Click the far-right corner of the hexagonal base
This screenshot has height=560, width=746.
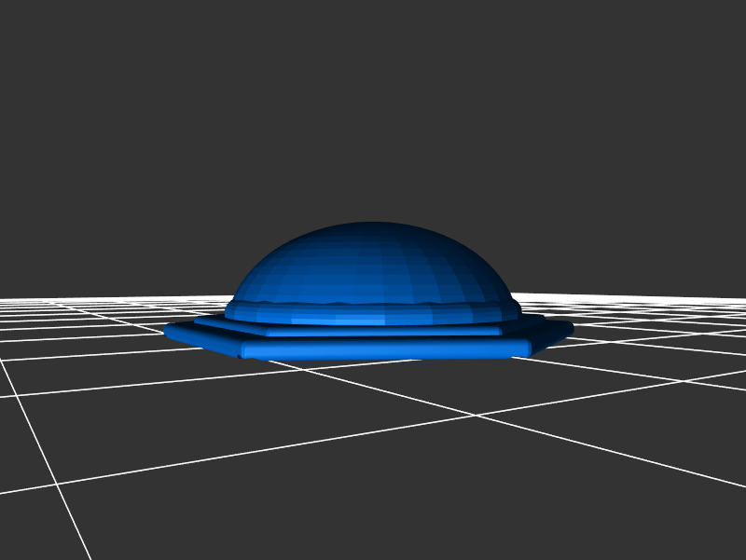pos(569,327)
